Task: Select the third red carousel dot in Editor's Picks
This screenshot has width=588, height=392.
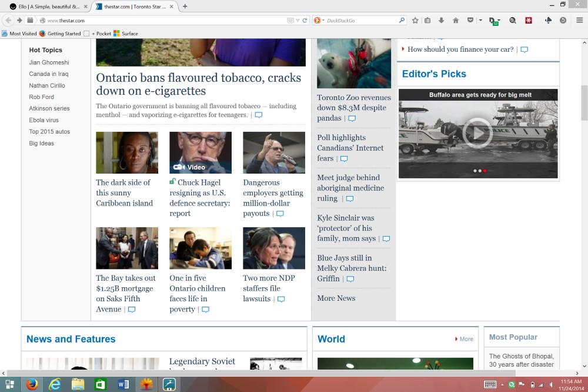Action: coord(485,171)
